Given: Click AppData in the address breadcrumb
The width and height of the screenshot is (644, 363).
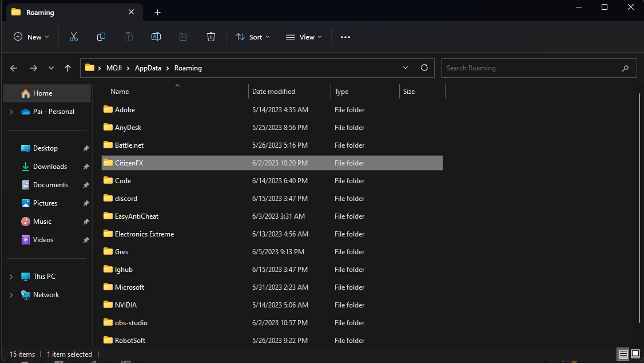Looking at the screenshot, I should point(148,68).
